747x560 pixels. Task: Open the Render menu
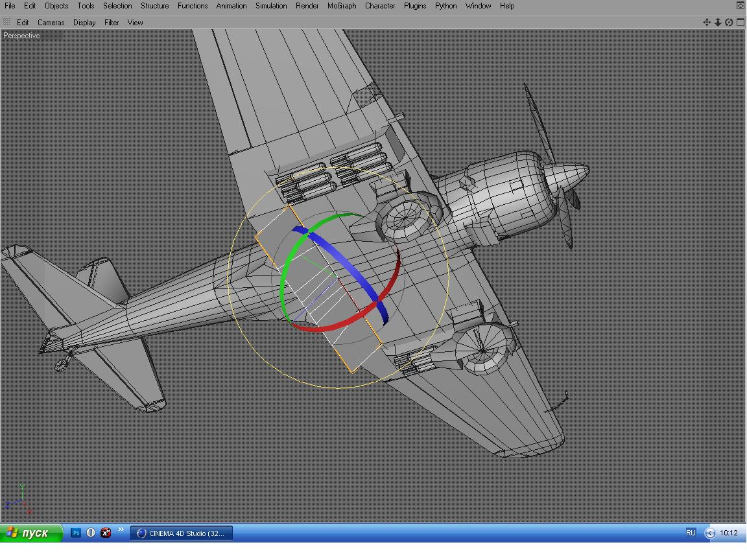(307, 6)
